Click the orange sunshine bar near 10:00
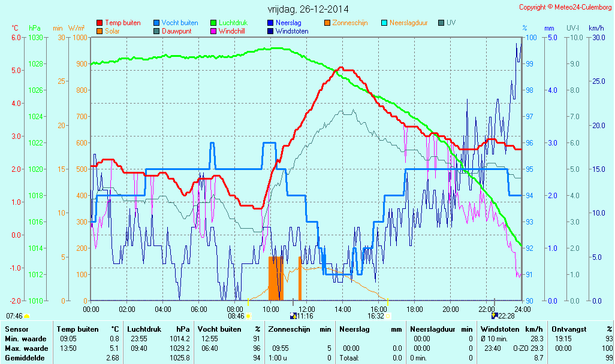Image resolution: width=615 pixels, height=364 pixels. pos(275,278)
